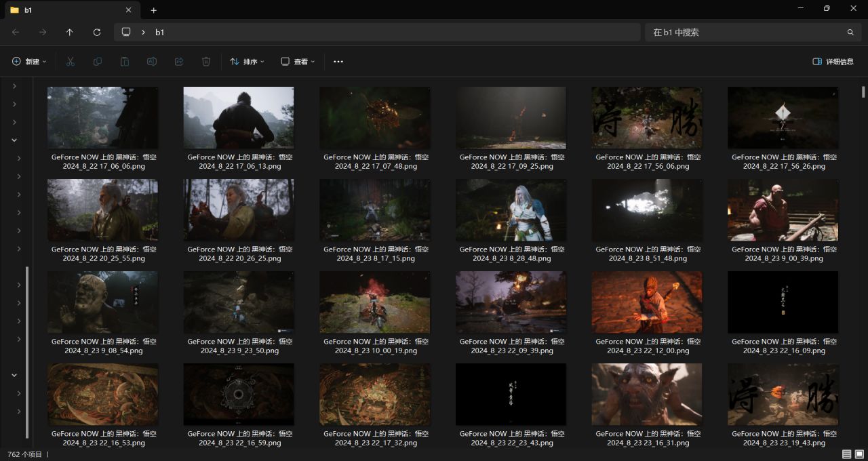Click the Copy icon in toolbar
The height and width of the screenshot is (461, 868).
(x=98, y=62)
